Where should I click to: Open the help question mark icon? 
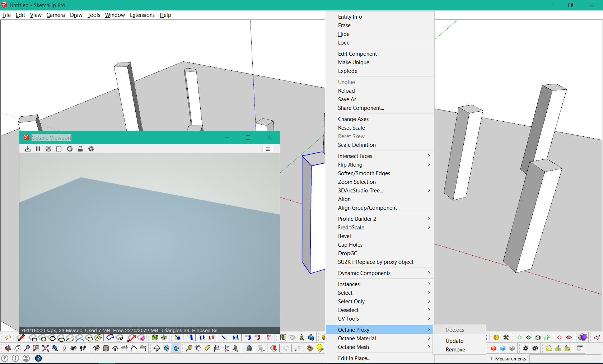(38, 358)
